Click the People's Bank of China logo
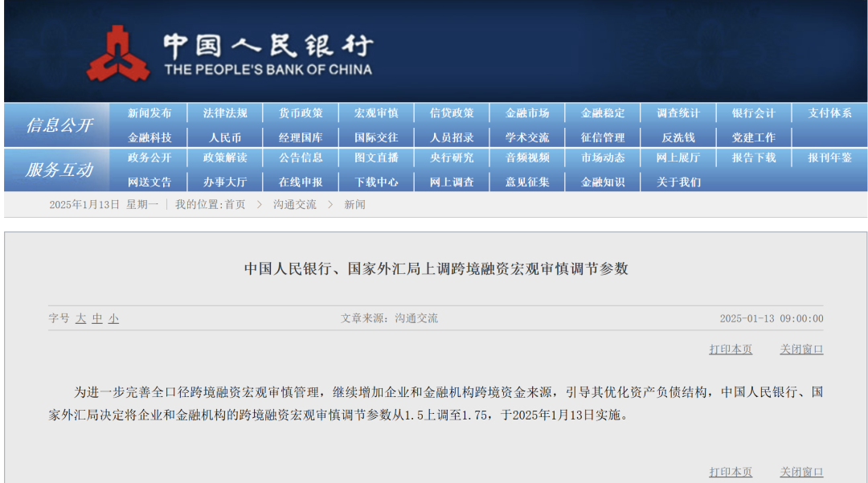This screenshot has height=483, width=868. [x=118, y=53]
